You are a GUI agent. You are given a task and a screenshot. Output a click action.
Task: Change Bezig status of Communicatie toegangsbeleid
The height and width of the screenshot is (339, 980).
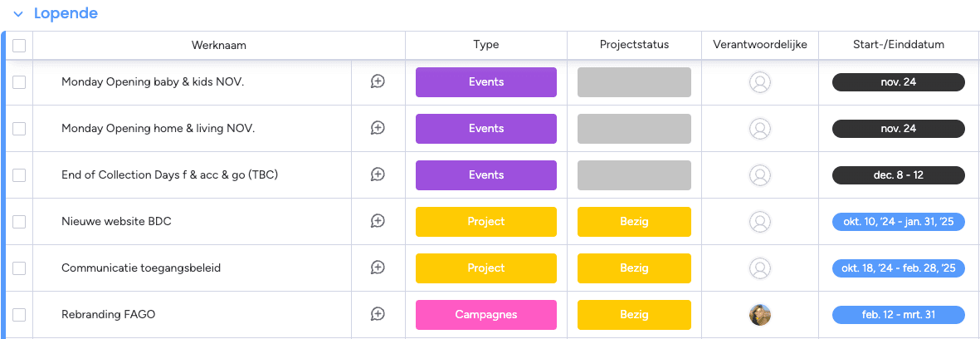(634, 268)
